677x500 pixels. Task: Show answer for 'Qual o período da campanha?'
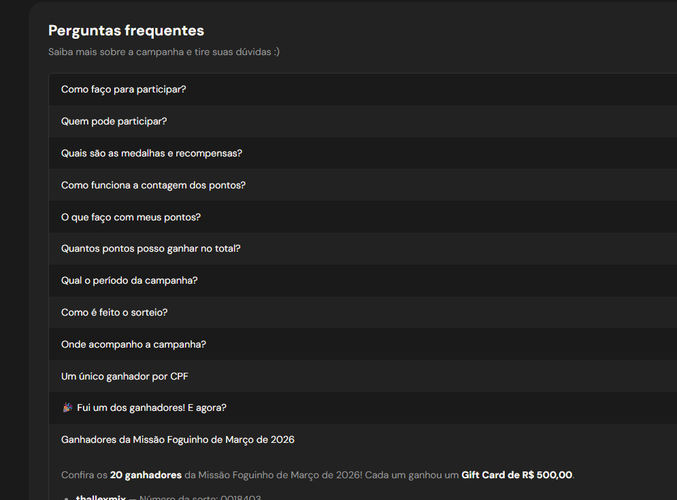(363, 281)
